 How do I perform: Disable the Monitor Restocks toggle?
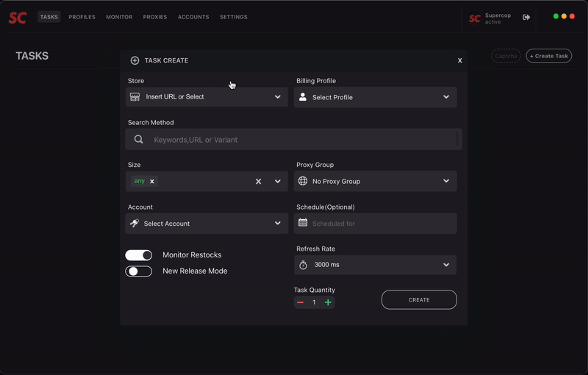click(139, 255)
